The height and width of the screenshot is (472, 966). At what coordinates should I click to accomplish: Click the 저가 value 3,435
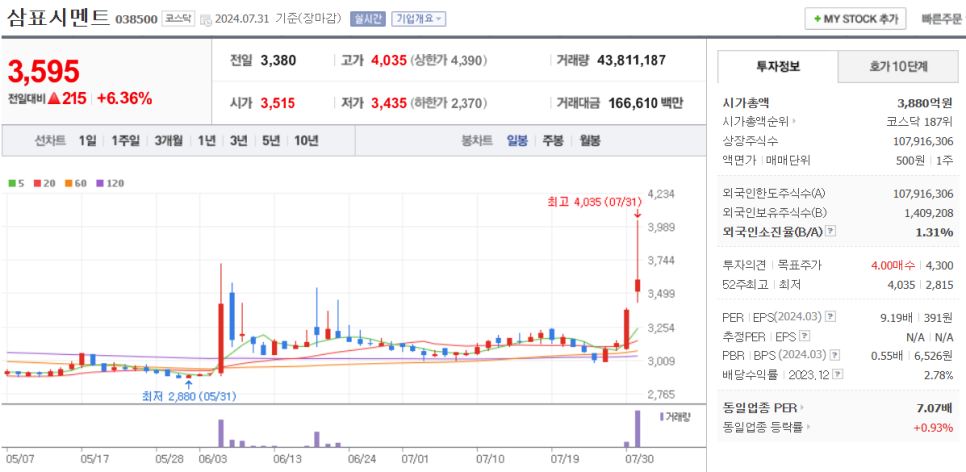pos(389,103)
